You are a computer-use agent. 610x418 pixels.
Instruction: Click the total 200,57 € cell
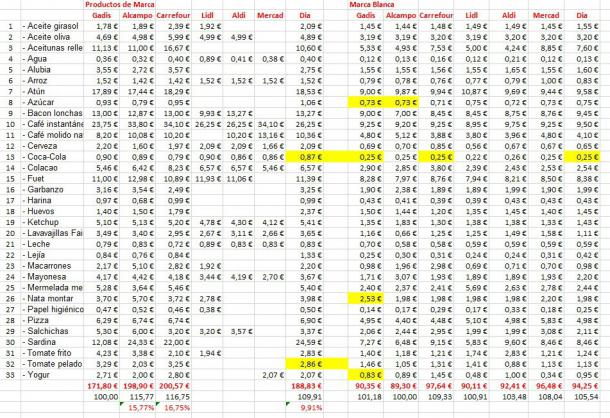(x=173, y=386)
